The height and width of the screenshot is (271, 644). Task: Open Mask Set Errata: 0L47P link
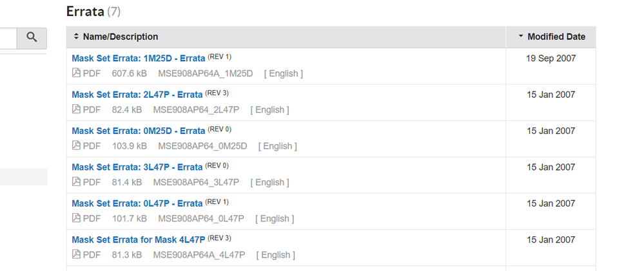(x=137, y=203)
